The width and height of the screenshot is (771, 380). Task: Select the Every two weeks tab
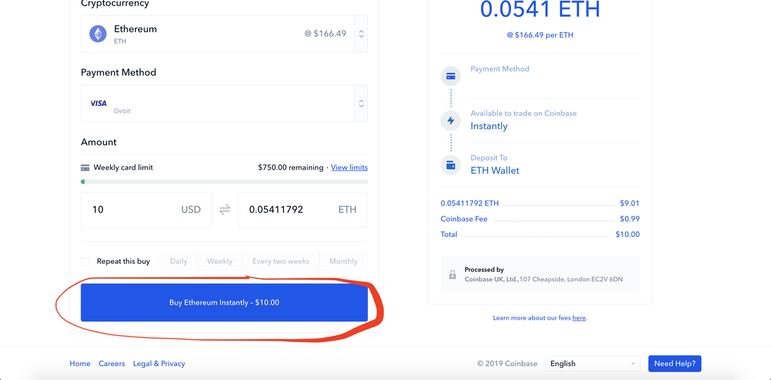281,262
